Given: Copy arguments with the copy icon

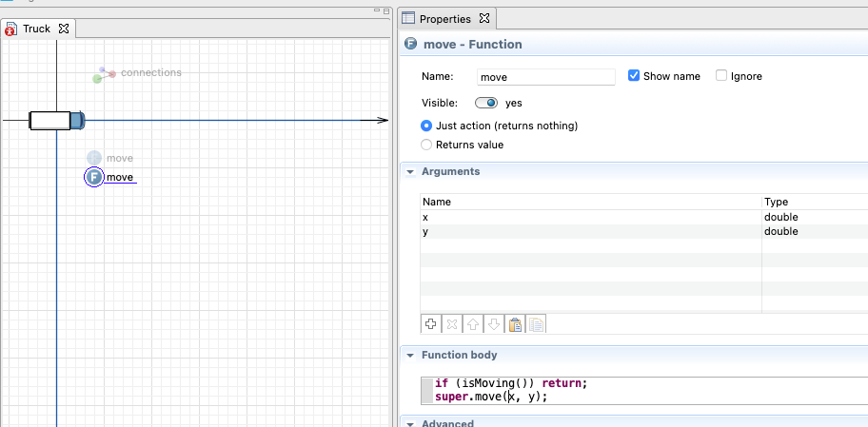Looking at the screenshot, I should 536,324.
